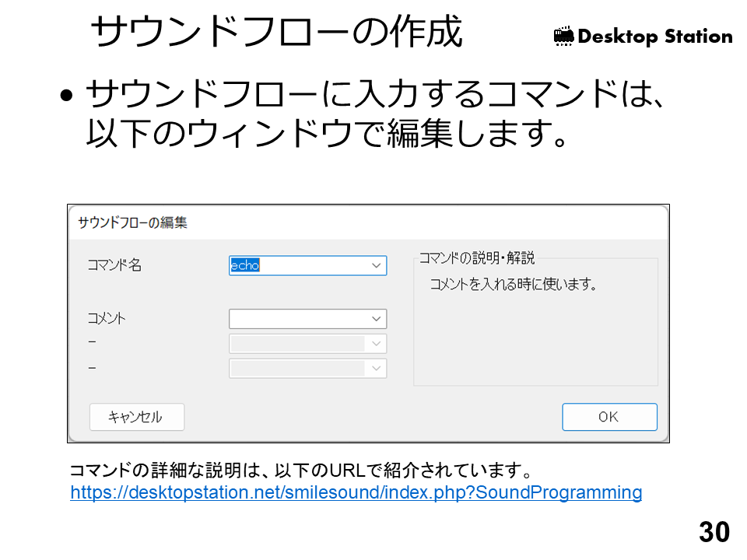Screen dimensions: 747x560
Task: Focus the empty コメント input field
Action: (x=297, y=319)
